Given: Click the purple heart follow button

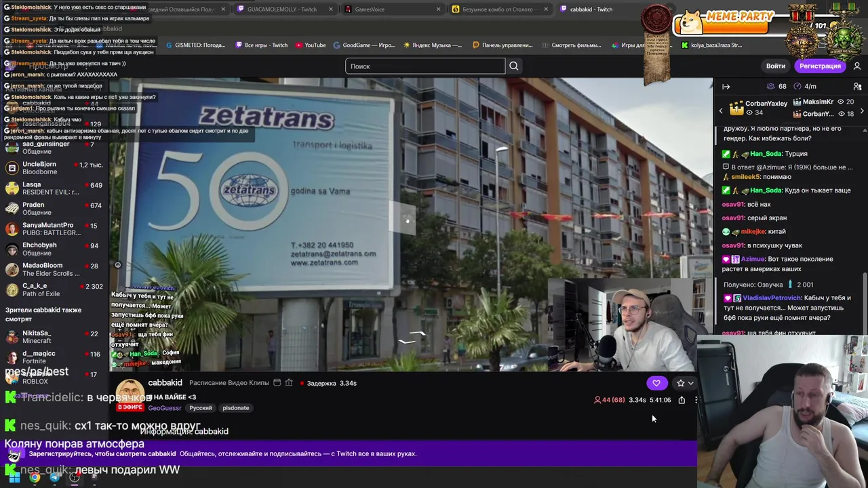Looking at the screenshot, I should point(656,384).
